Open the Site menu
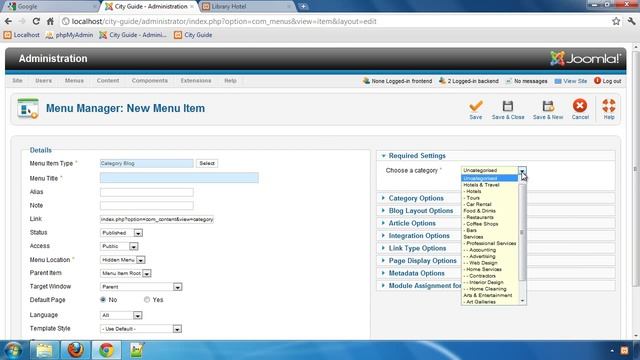 coord(18,81)
